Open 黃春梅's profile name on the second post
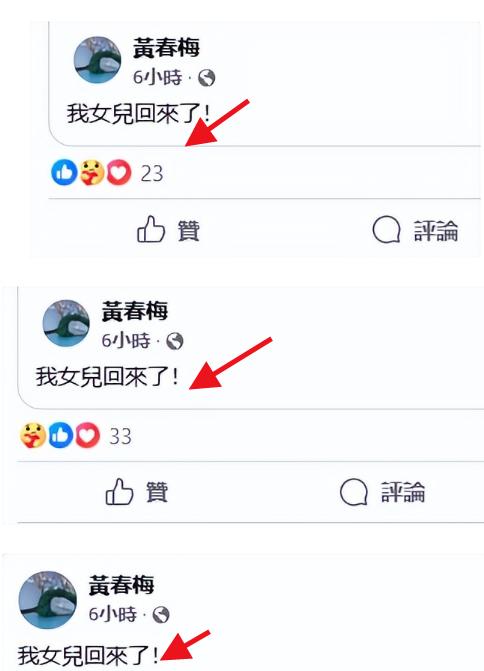Viewport: 484px width, 671px height. pyautogui.click(x=135, y=311)
